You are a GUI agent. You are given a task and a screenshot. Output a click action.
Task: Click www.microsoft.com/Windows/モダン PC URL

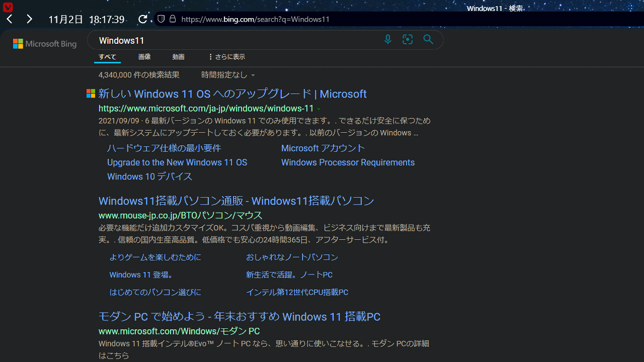pyautogui.click(x=179, y=331)
